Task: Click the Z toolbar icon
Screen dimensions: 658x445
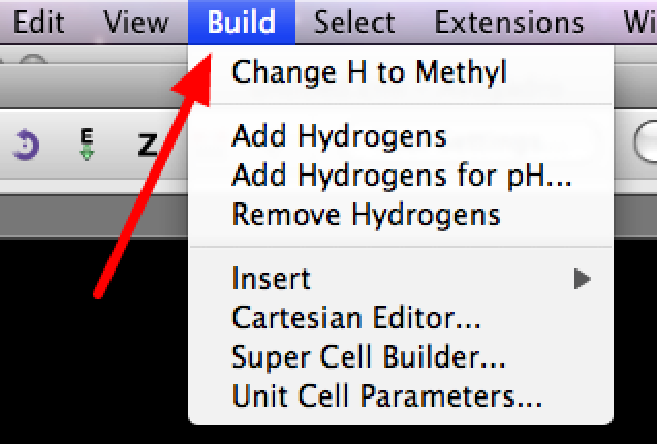Action: [x=147, y=146]
